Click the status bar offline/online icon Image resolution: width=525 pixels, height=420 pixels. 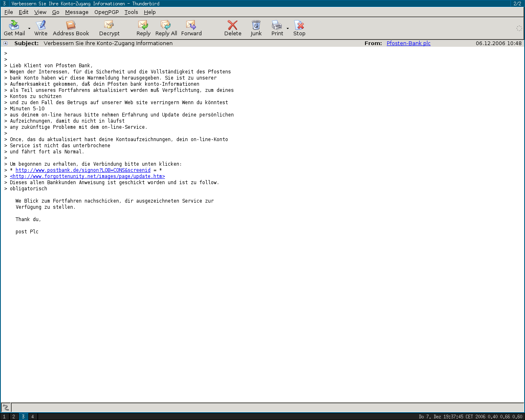6,407
